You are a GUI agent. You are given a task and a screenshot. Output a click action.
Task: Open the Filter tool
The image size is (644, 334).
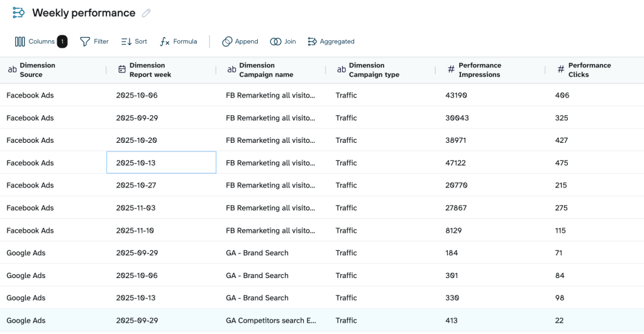click(x=94, y=42)
